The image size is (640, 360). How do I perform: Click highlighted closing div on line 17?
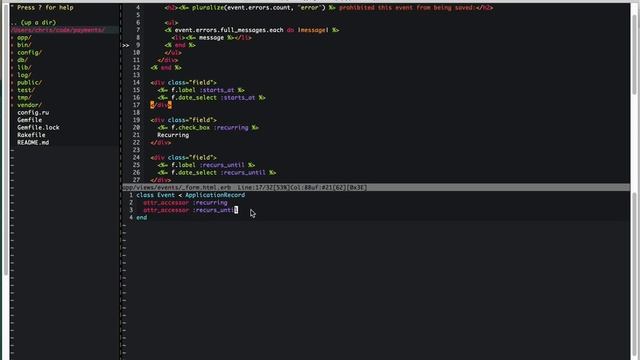click(161, 105)
